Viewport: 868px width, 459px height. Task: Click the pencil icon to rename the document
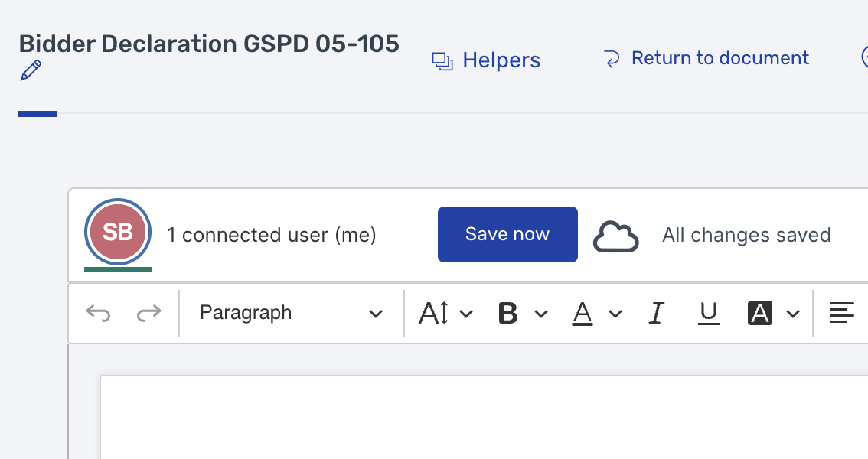[31, 70]
